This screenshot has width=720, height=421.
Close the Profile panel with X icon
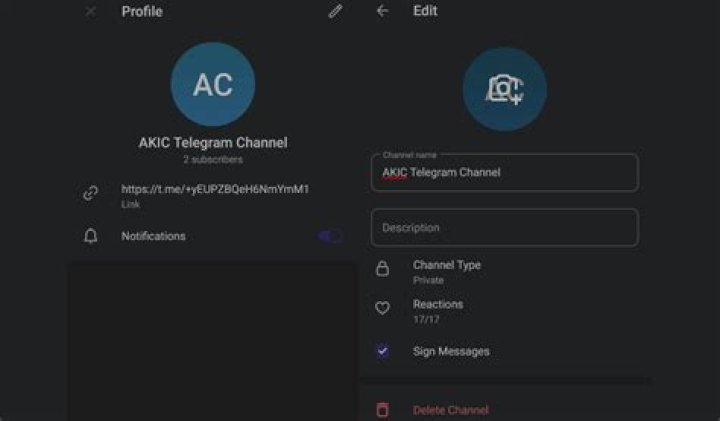click(x=91, y=12)
